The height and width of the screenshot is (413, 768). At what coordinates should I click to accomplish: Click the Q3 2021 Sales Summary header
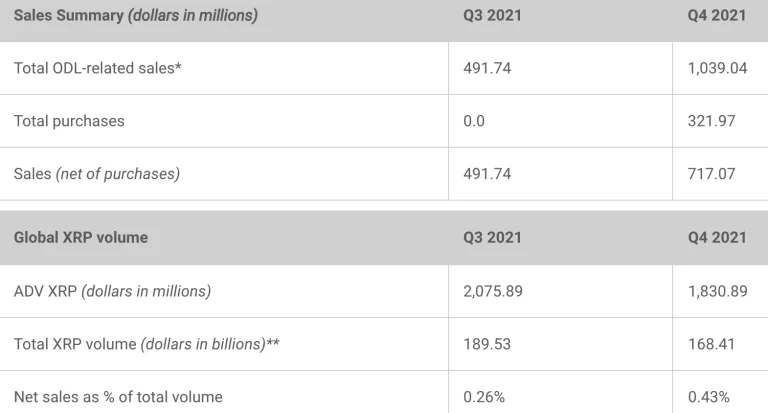pyautogui.click(x=492, y=16)
